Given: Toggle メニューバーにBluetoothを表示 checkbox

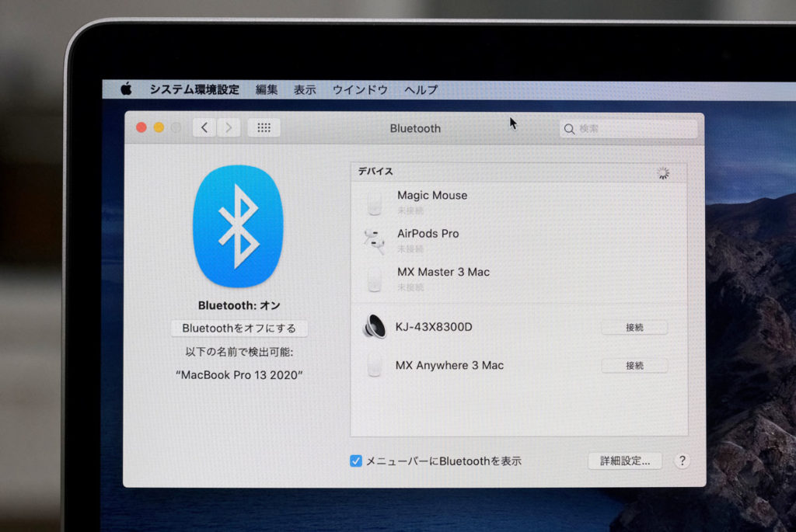Looking at the screenshot, I should tap(356, 461).
